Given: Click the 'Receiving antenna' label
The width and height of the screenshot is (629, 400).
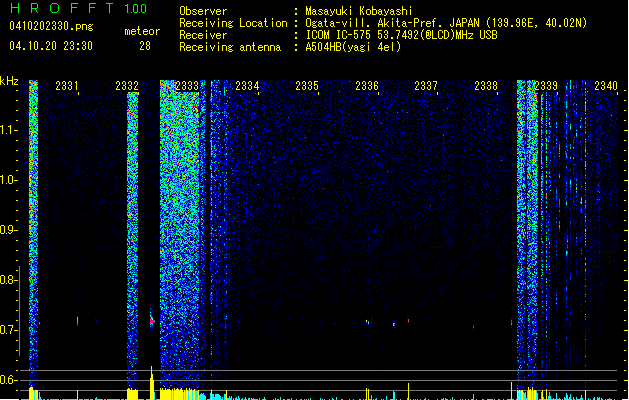Looking at the screenshot, I should click(230, 47).
